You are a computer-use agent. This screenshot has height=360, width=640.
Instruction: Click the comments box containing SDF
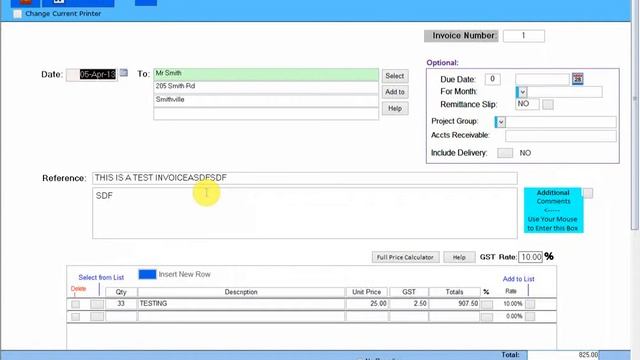tap(305, 213)
